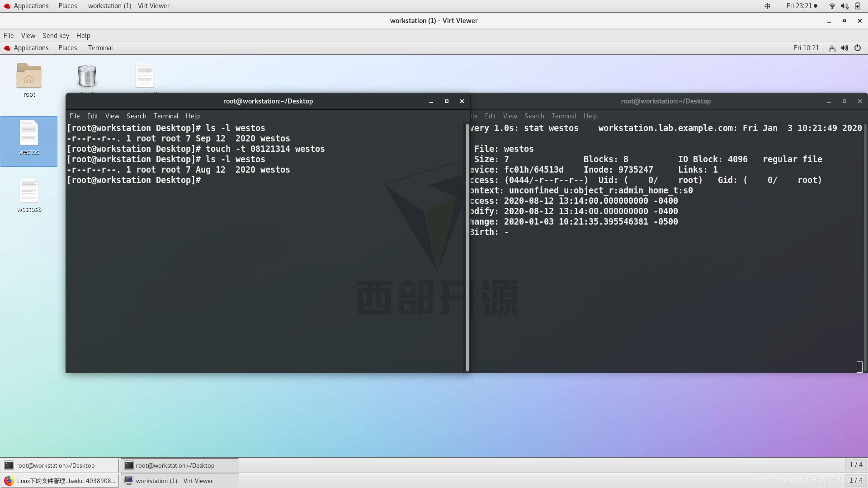Open Terminal menu in front terminal
Viewport: 868px width, 488px height.
tap(166, 116)
